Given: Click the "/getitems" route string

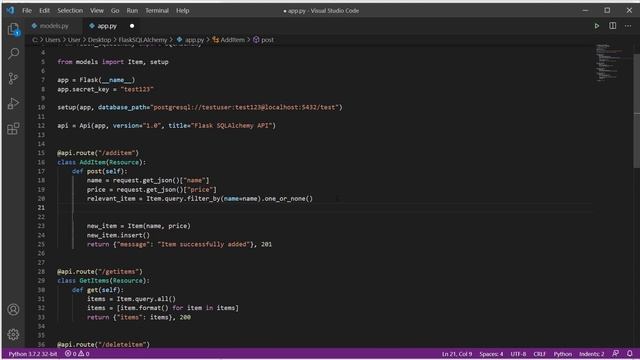Looking at the screenshot, I should pyautogui.click(x=120, y=272).
